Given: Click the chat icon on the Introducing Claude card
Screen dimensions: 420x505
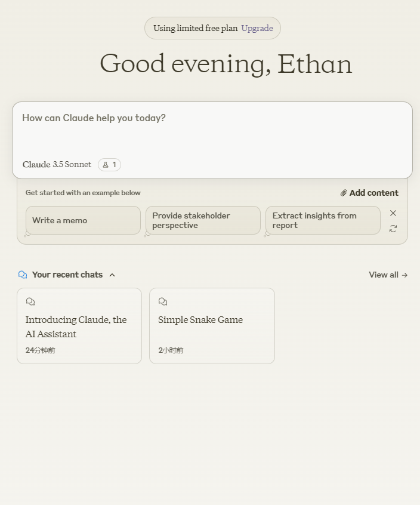Looking at the screenshot, I should pos(30,301).
